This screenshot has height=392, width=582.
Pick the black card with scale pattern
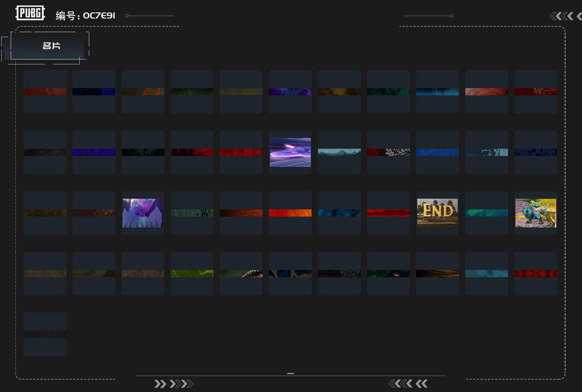pos(339,273)
